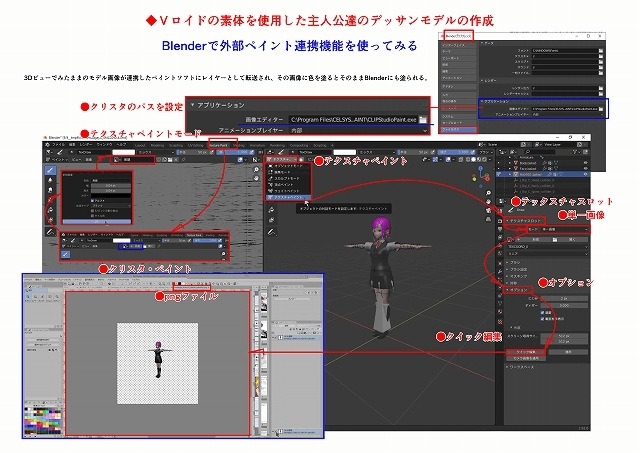Toggle Alpha checkbox in new image popup
Image resolution: width=640 pixels, height=453 pixels.
92,201
